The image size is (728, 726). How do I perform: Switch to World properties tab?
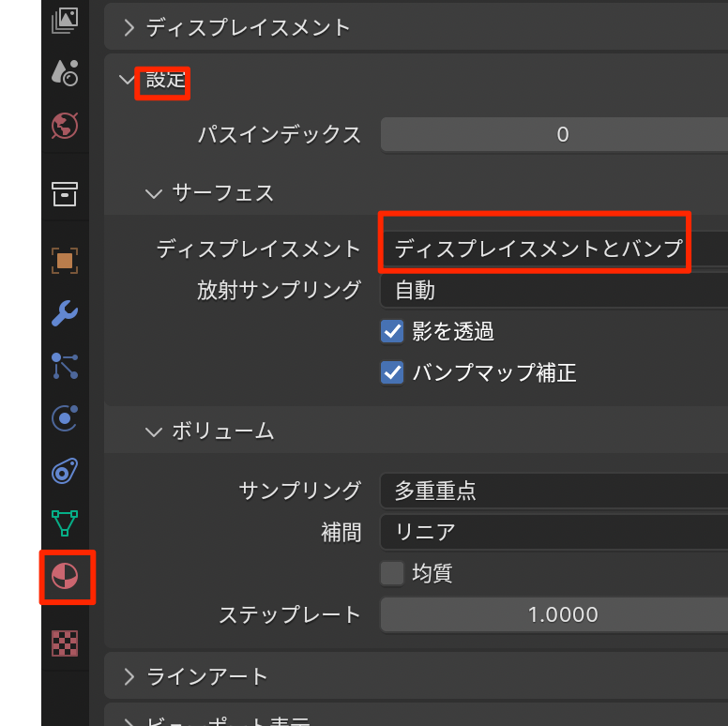[x=65, y=125]
